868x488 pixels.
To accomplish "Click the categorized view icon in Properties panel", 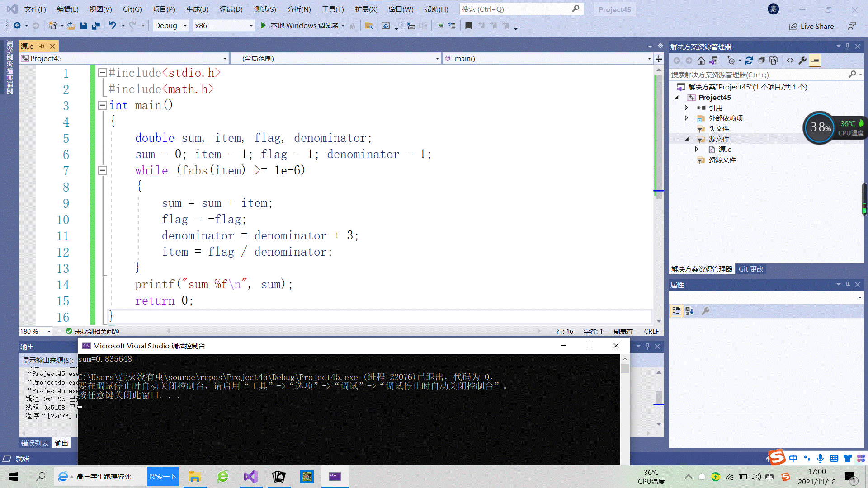I will tap(676, 311).
